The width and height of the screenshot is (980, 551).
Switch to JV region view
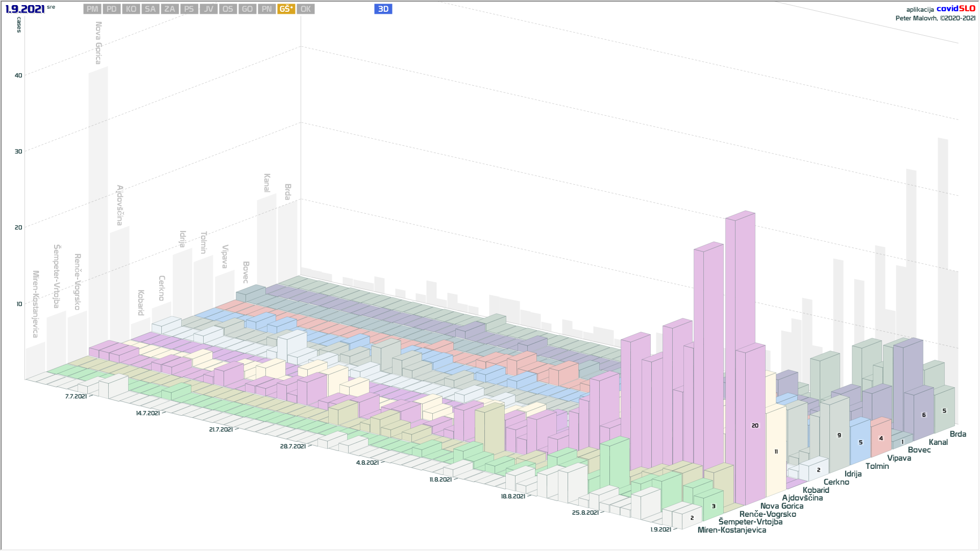(208, 9)
